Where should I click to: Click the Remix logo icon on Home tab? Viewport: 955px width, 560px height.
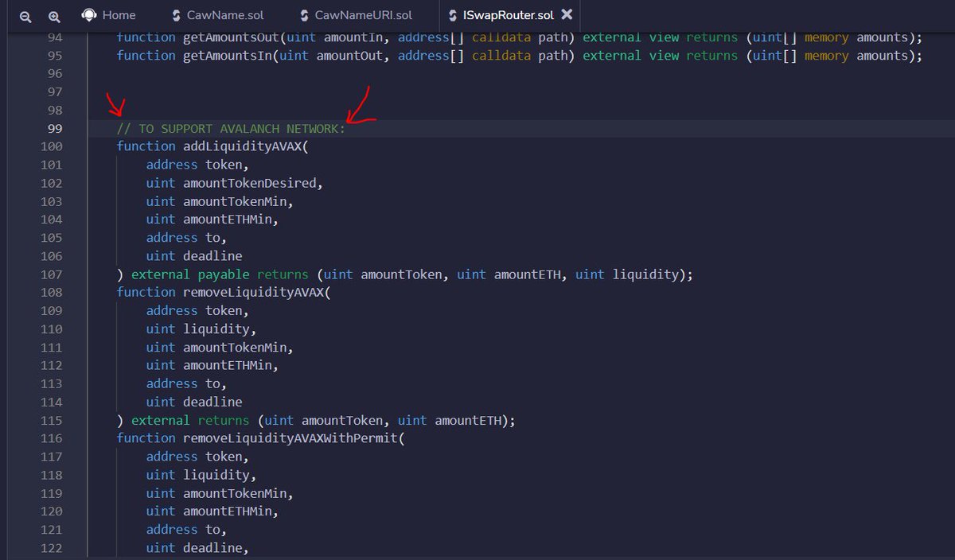pyautogui.click(x=90, y=15)
